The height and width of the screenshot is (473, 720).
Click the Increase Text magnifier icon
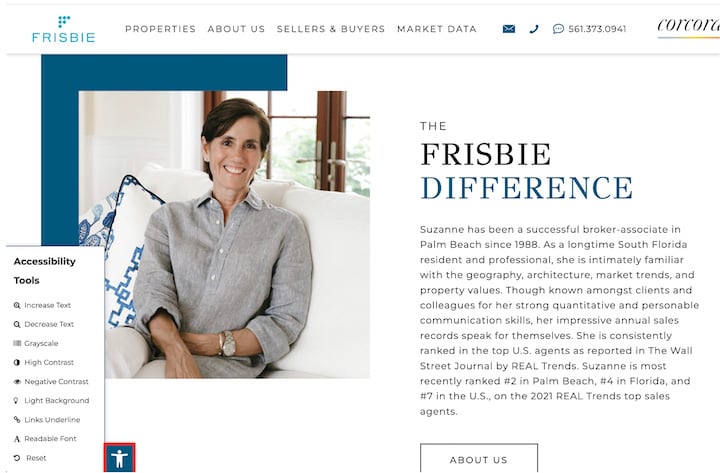[x=17, y=305]
